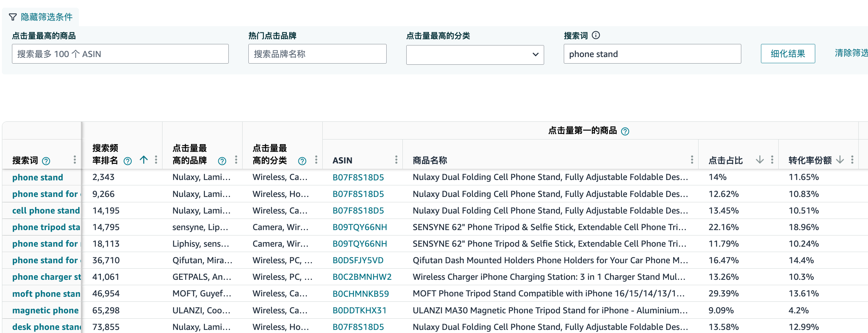Open column menu for ASIN column
The width and height of the screenshot is (868, 333).
tap(396, 160)
